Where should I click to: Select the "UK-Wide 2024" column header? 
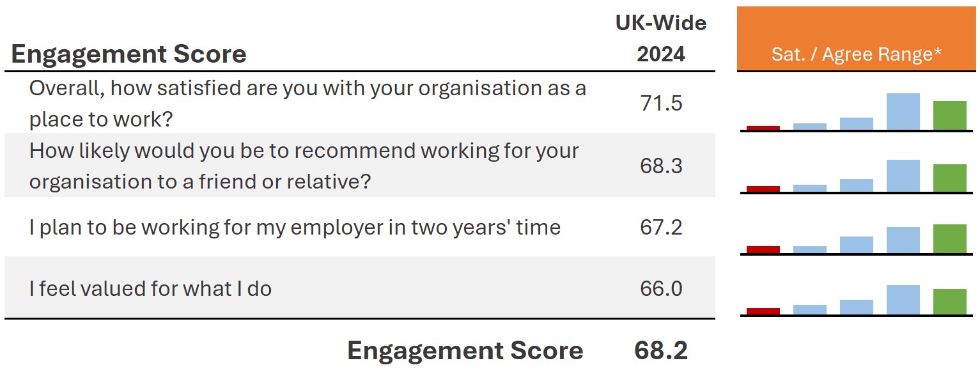pos(661,38)
